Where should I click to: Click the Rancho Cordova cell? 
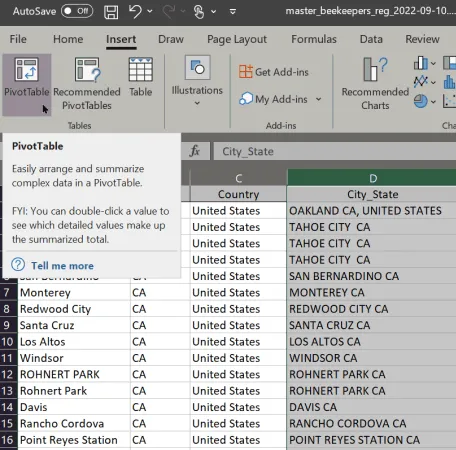(x=74, y=423)
